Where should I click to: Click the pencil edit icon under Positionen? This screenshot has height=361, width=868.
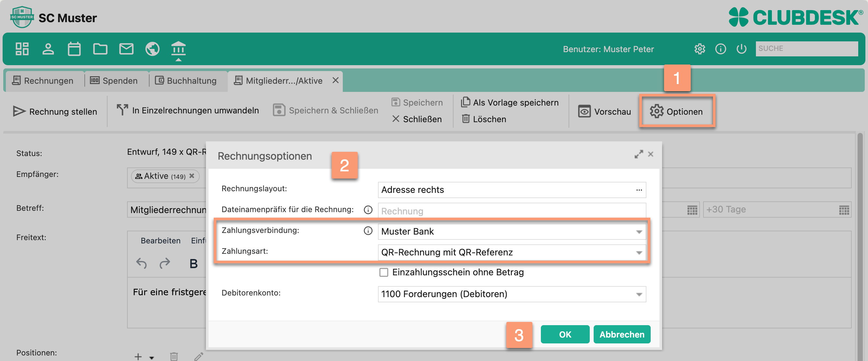click(x=198, y=356)
